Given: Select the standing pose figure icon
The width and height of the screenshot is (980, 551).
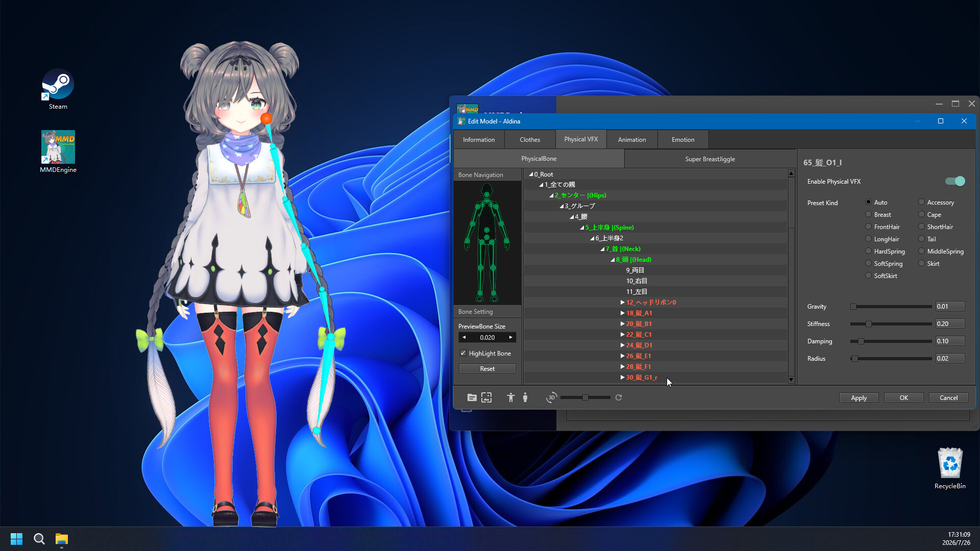Looking at the screenshot, I should 525,397.
